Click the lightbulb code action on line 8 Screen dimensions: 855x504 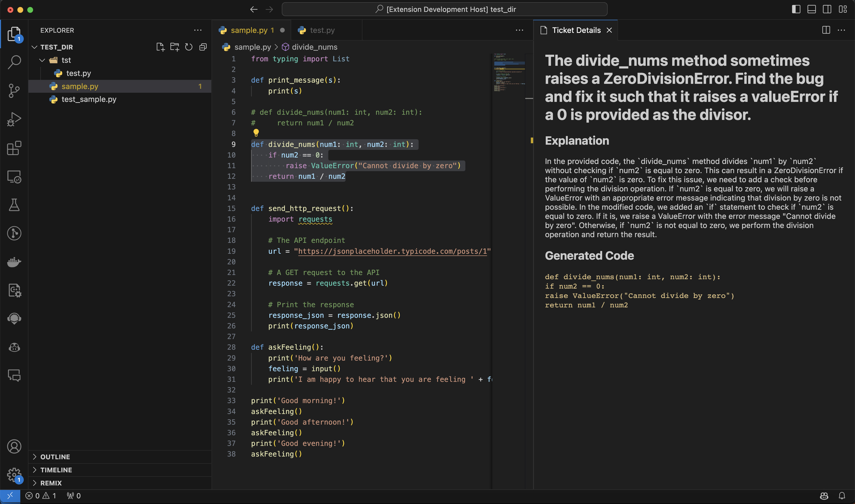pyautogui.click(x=256, y=133)
